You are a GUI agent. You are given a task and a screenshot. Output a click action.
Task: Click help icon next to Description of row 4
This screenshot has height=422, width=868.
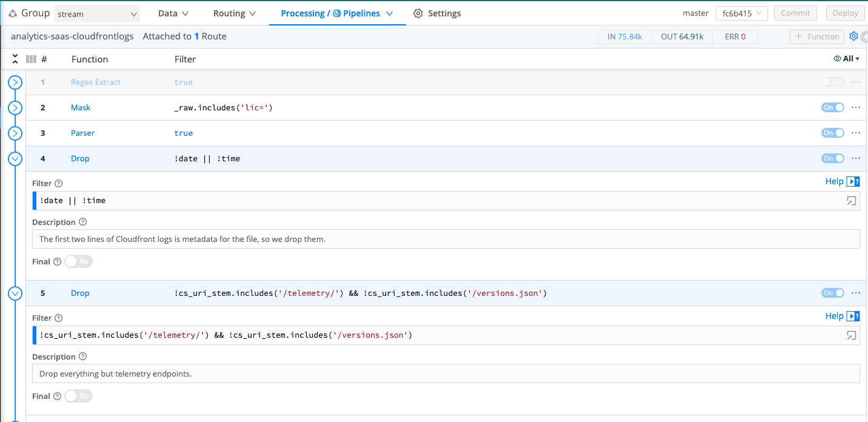coord(83,222)
